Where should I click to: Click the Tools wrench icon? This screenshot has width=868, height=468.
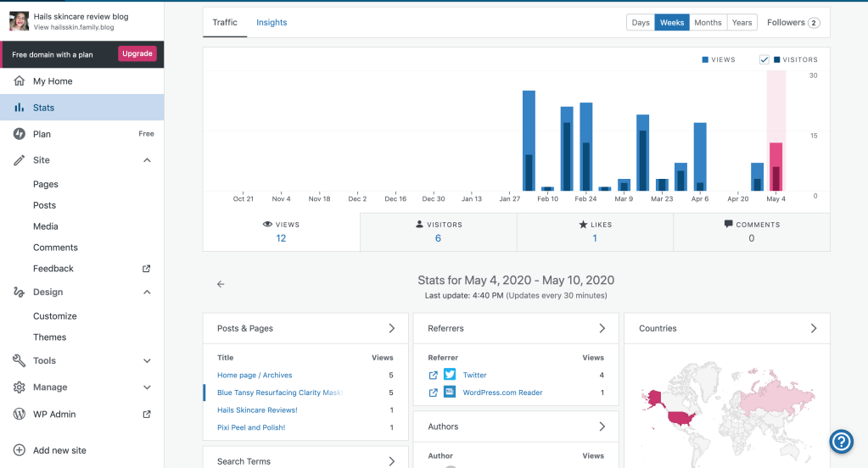click(x=20, y=361)
